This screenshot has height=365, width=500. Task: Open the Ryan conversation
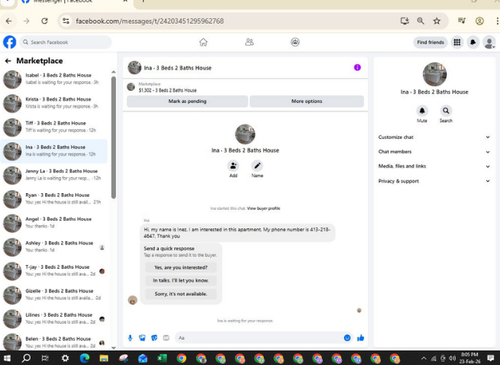tap(54, 199)
